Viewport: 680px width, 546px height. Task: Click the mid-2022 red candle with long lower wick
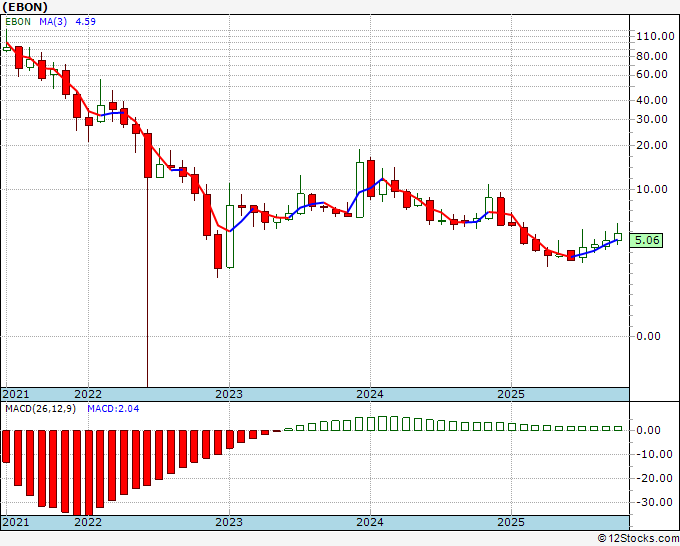click(x=148, y=155)
